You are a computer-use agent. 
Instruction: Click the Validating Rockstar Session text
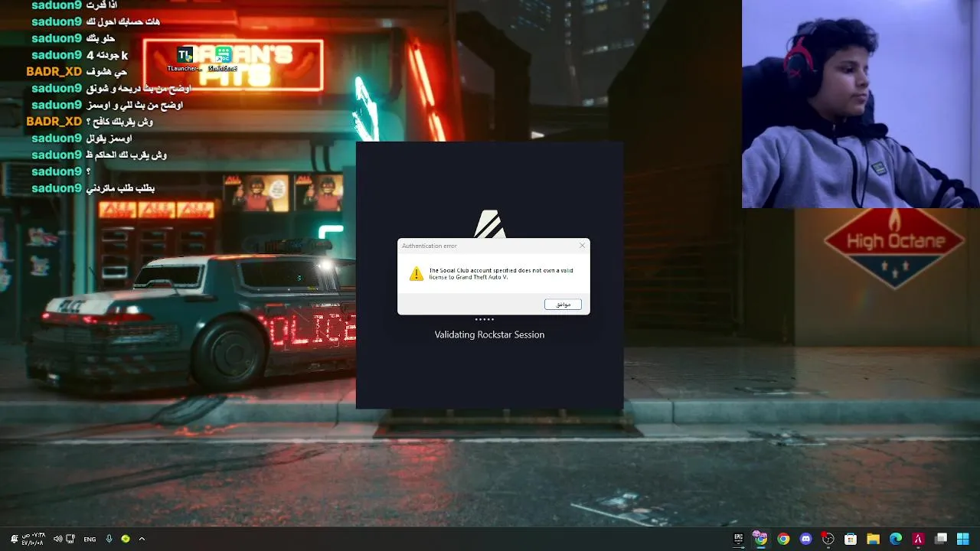point(489,334)
